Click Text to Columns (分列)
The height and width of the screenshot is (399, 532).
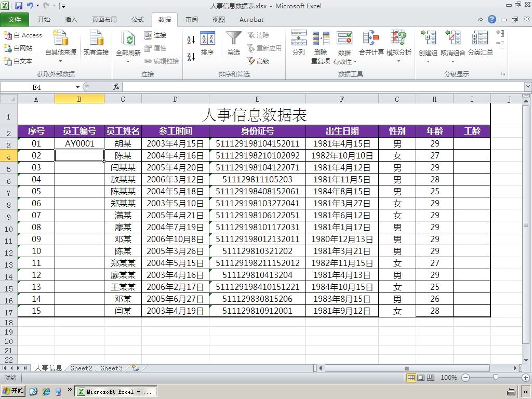pos(299,43)
